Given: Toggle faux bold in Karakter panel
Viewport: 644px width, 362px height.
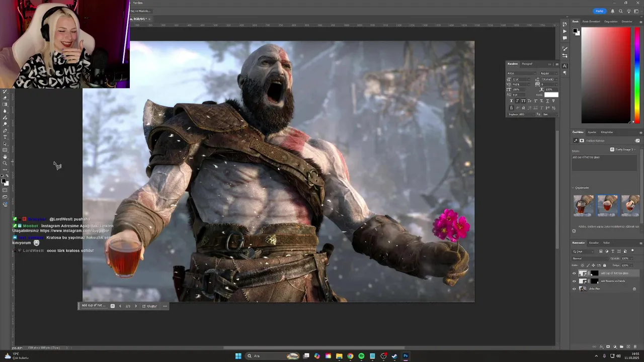Looking at the screenshot, I should (x=511, y=101).
